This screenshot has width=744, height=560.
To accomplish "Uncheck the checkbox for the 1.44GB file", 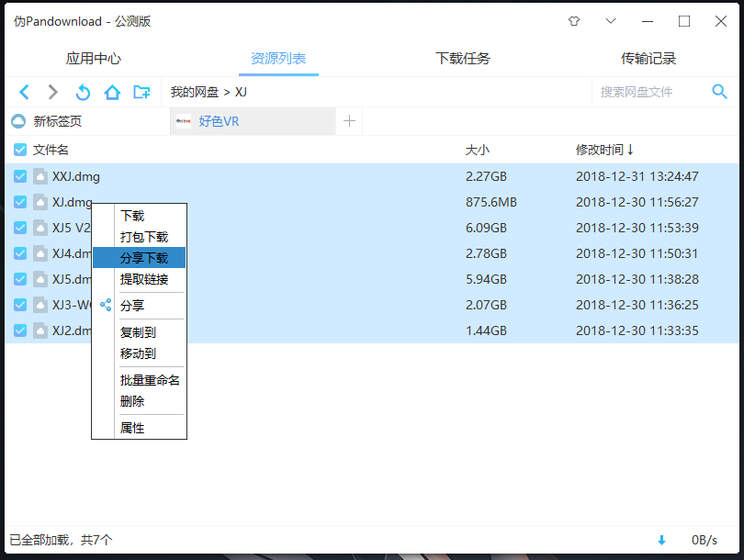I will coord(20,330).
